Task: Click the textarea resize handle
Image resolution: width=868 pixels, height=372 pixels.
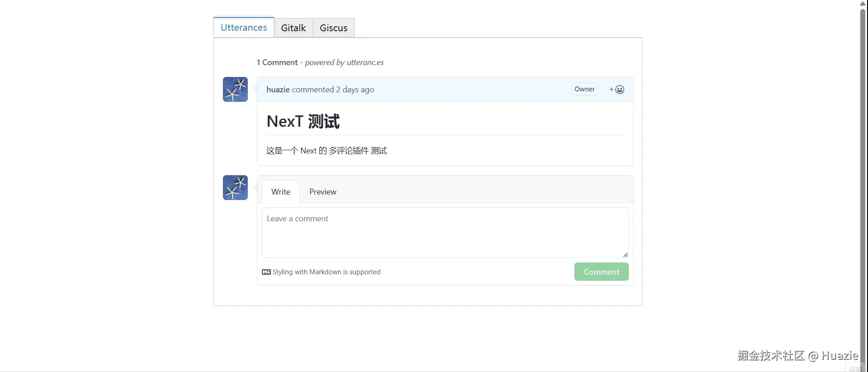Action: pyautogui.click(x=625, y=255)
